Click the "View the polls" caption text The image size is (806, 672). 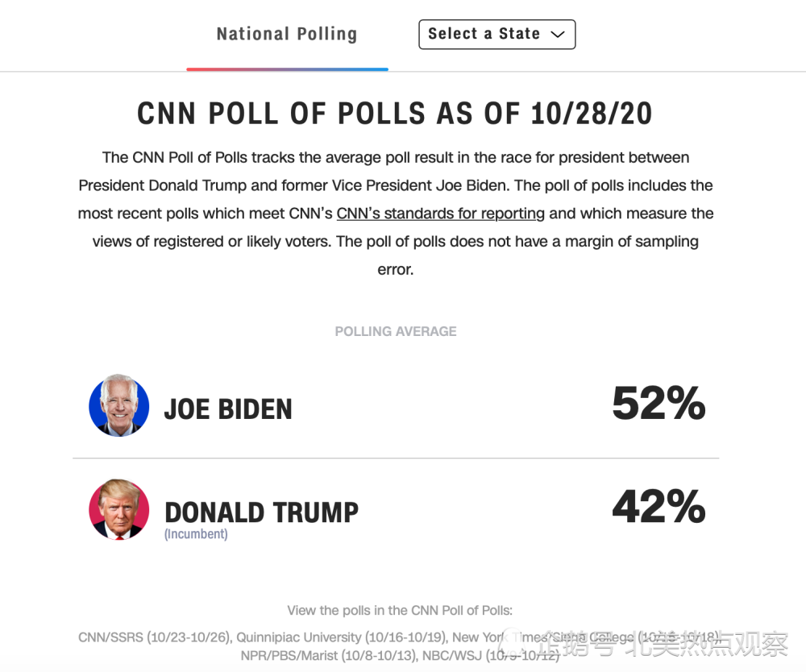click(x=400, y=611)
